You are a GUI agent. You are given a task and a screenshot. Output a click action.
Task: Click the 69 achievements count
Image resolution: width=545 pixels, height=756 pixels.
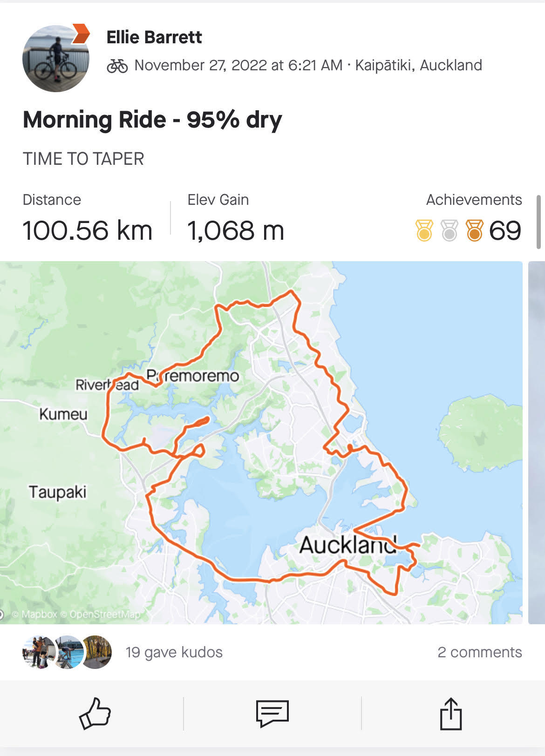tap(505, 230)
